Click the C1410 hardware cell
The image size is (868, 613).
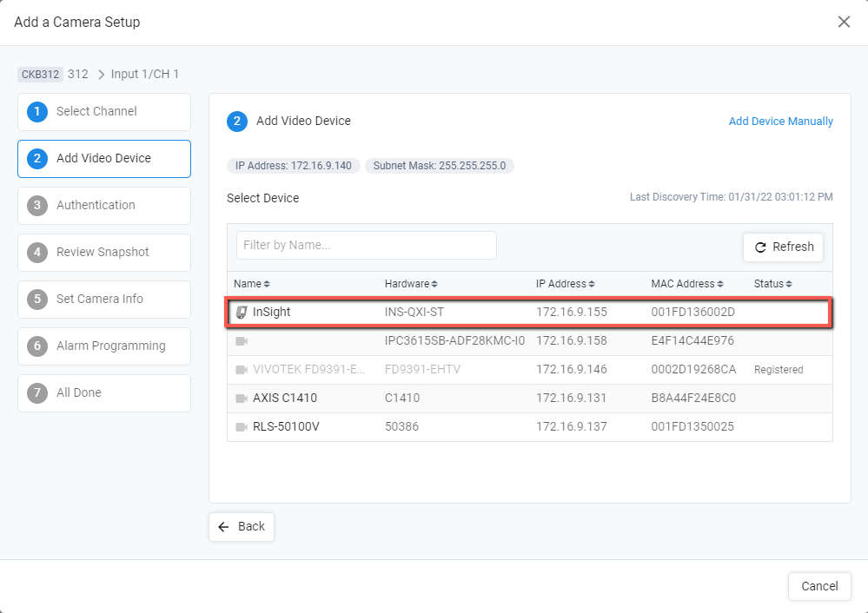pos(402,399)
